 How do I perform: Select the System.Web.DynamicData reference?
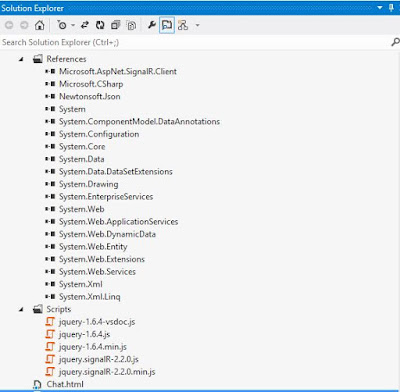coord(107,234)
